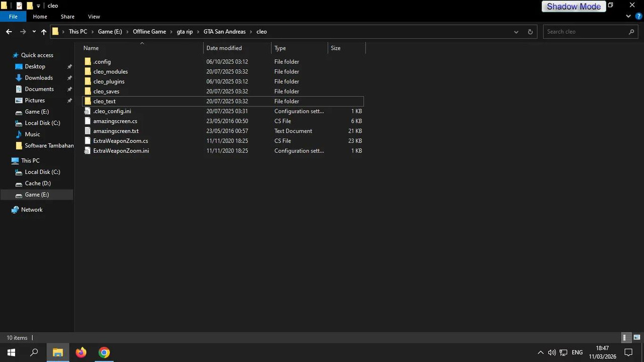Click the Network icon in the sidebar
Image resolution: width=644 pixels, height=362 pixels.
pyautogui.click(x=15, y=210)
